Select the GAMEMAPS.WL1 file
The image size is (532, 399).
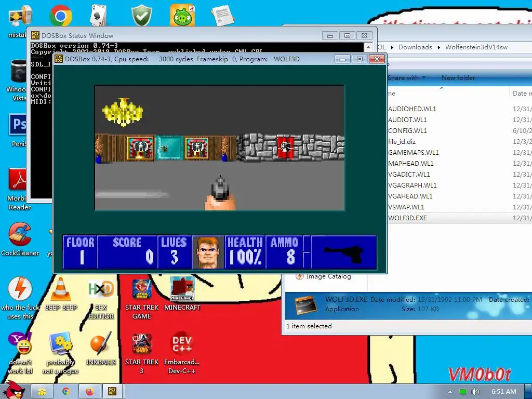coord(413,152)
